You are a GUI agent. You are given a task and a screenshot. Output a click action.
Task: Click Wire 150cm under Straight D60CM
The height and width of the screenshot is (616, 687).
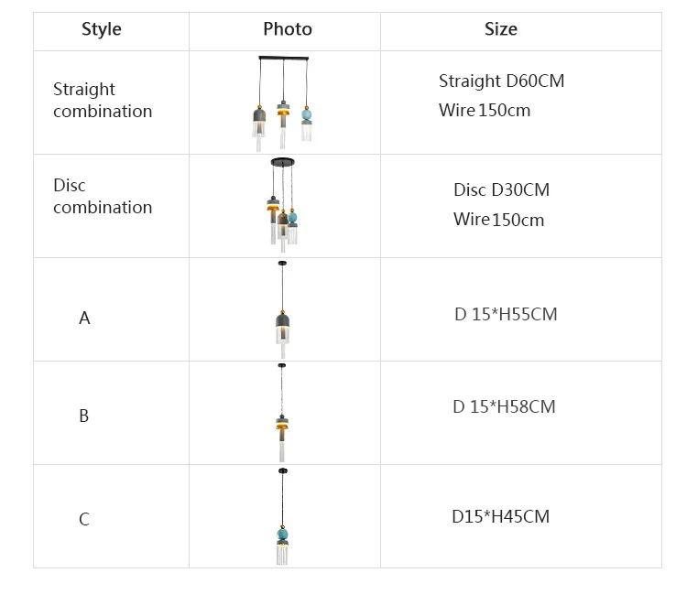(x=485, y=111)
